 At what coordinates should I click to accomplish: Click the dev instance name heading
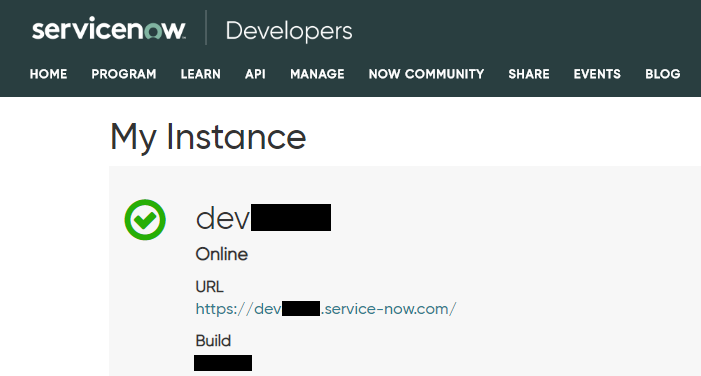[263, 218]
